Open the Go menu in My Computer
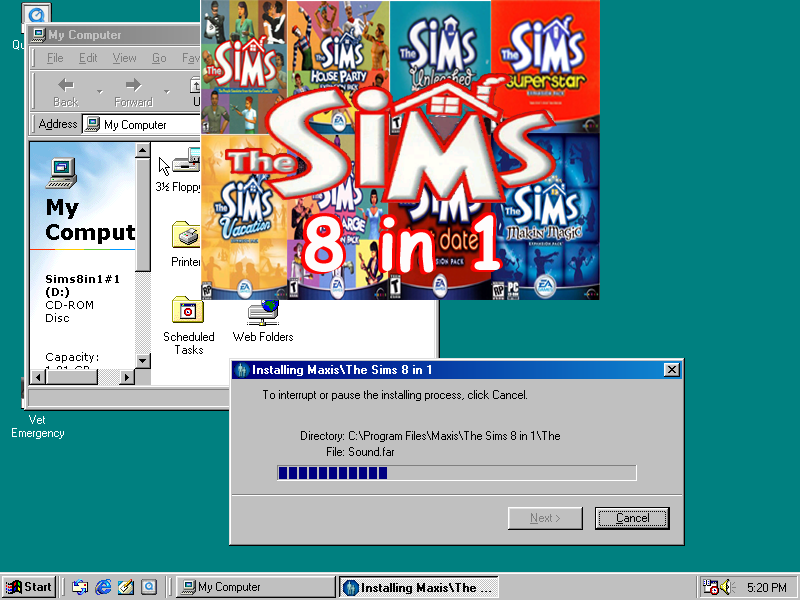The image size is (800, 600). (x=159, y=58)
